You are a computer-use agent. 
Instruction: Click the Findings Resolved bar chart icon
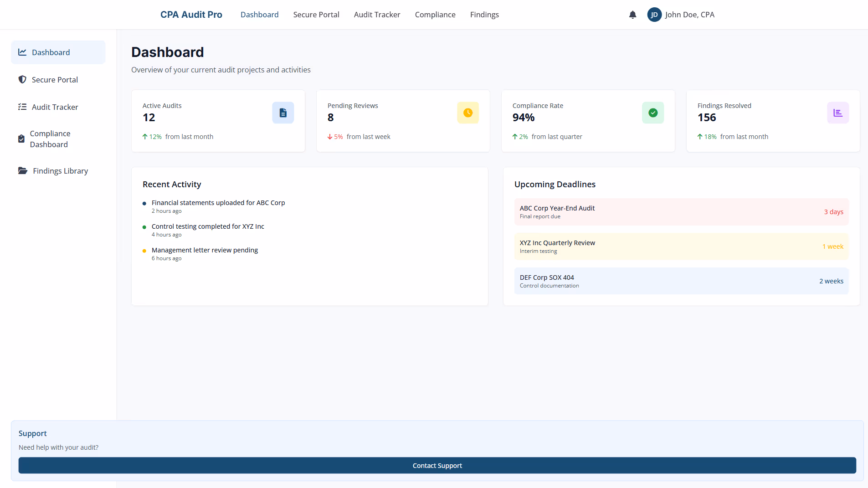pos(838,113)
